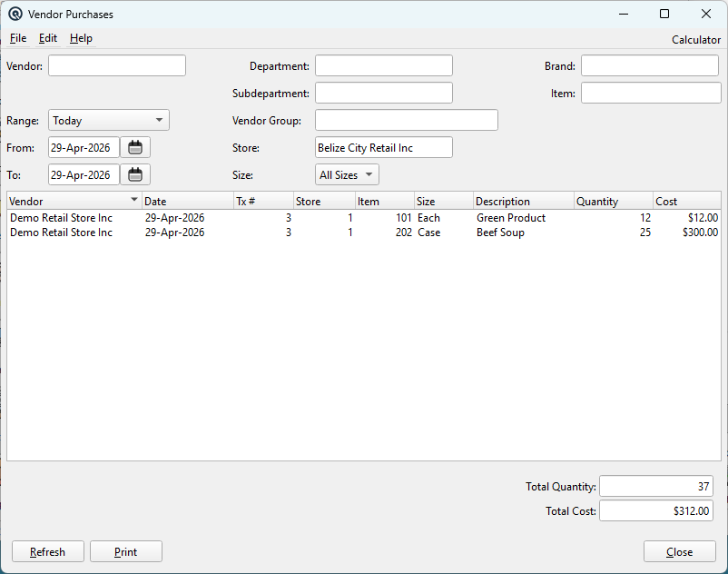Click the From date field

(x=84, y=148)
